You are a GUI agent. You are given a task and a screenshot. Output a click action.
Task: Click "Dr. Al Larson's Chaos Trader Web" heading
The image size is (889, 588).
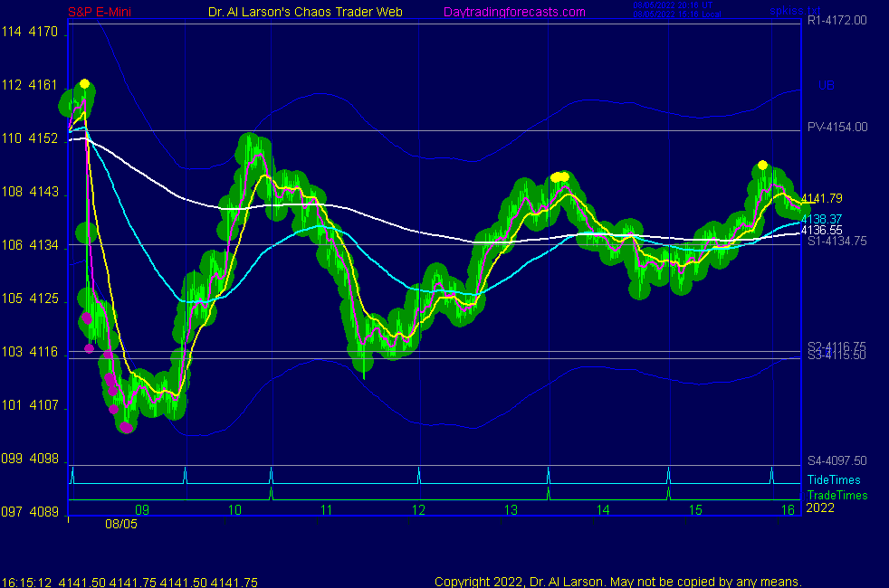305,12
